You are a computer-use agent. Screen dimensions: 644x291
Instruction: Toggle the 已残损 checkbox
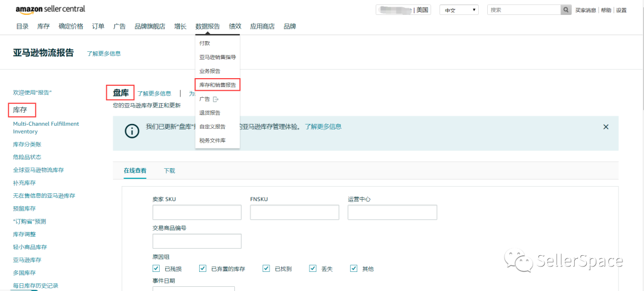156,268
